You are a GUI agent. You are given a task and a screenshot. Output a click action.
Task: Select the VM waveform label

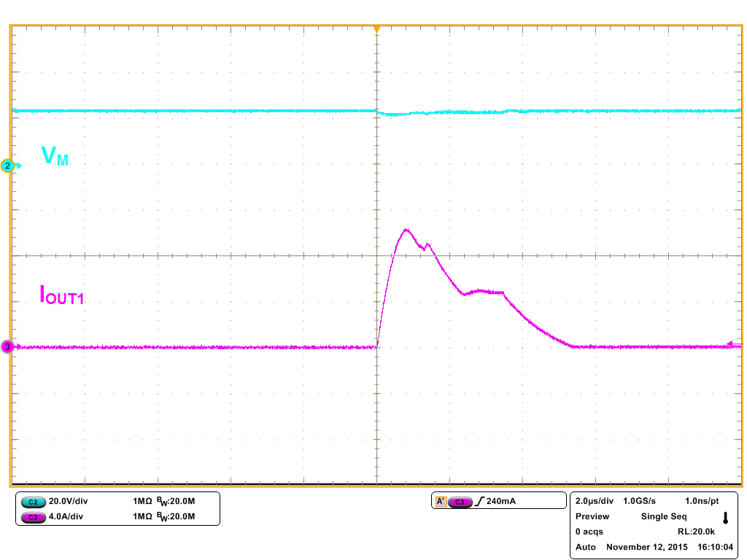click(53, 156)
